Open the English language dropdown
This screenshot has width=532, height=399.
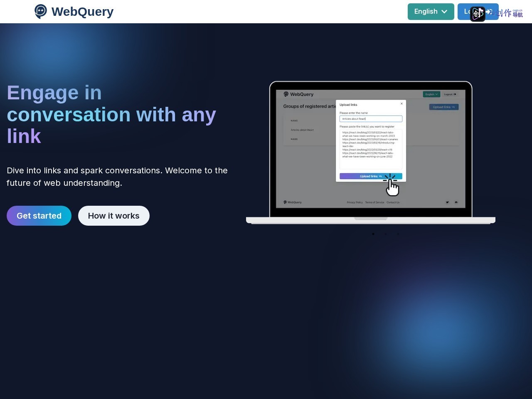[x=431, y=12]
